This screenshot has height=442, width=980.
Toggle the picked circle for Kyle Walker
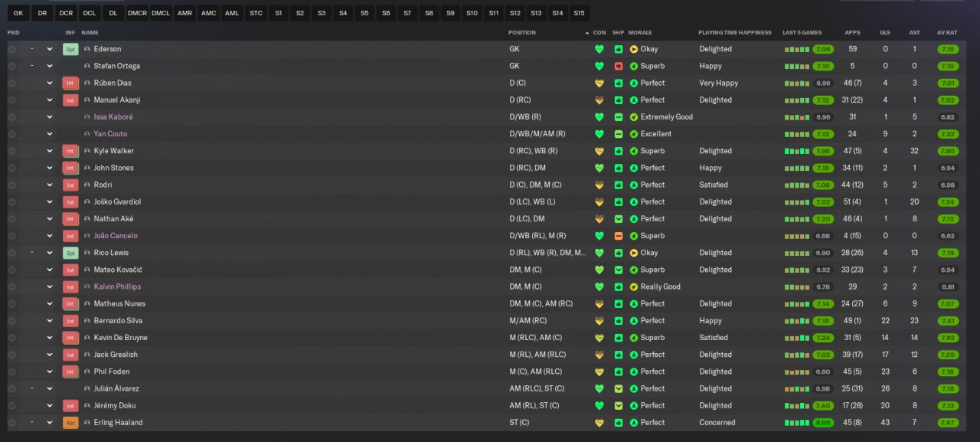(x=11, y=151)
